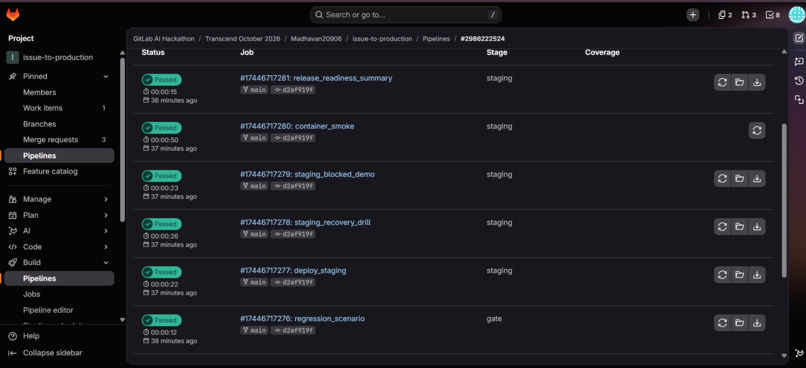Browse artifacts of release_readiness_summary job
This screenshot has height=368, width=806.
[739, 82]
